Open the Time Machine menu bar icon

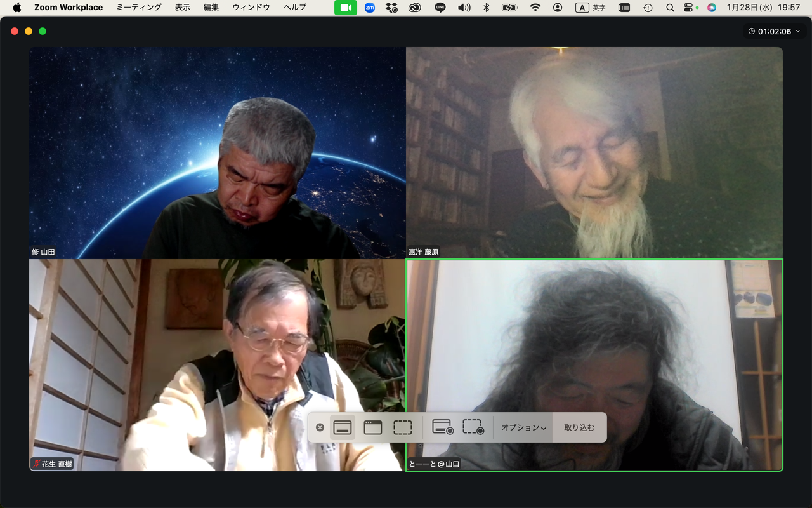click(648, 8)
